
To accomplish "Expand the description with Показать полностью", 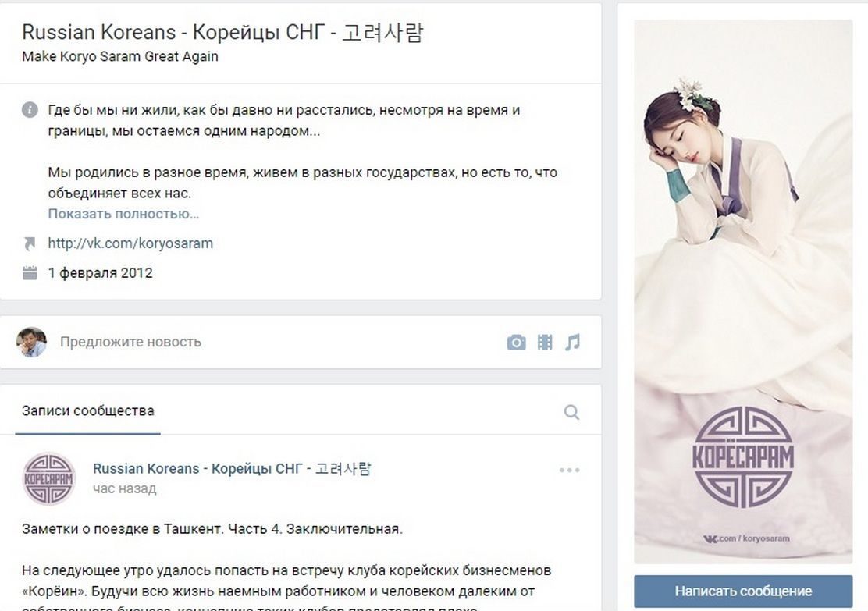I will coord(123,214).
